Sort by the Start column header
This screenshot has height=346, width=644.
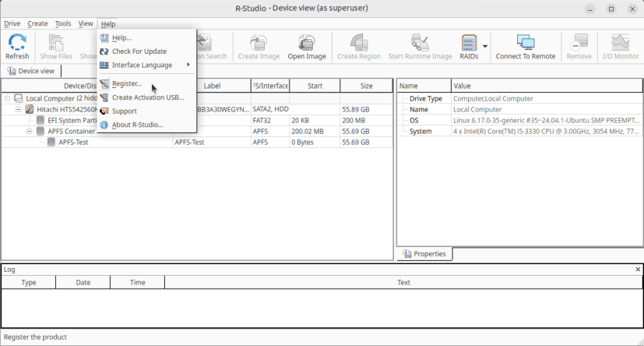pos(315,86)
